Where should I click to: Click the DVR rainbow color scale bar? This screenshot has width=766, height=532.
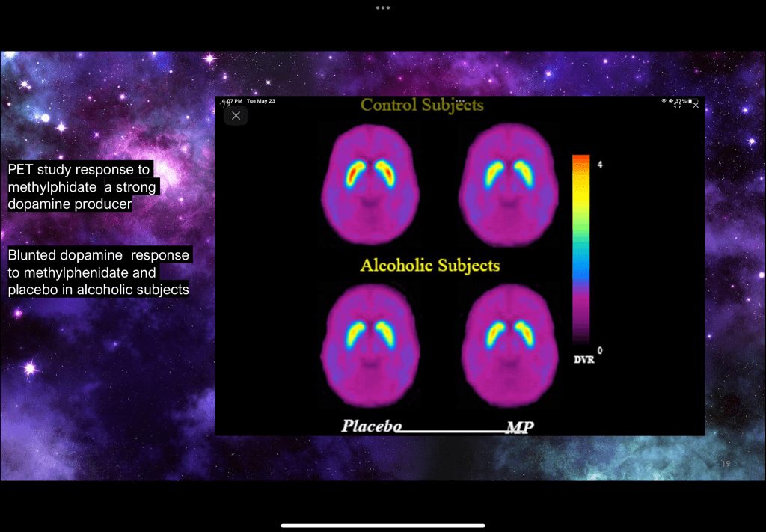click(x=581, y=247)
